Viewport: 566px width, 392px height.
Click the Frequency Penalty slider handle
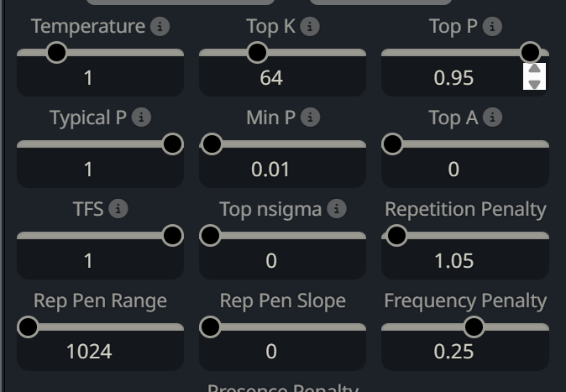click(474, 327)
